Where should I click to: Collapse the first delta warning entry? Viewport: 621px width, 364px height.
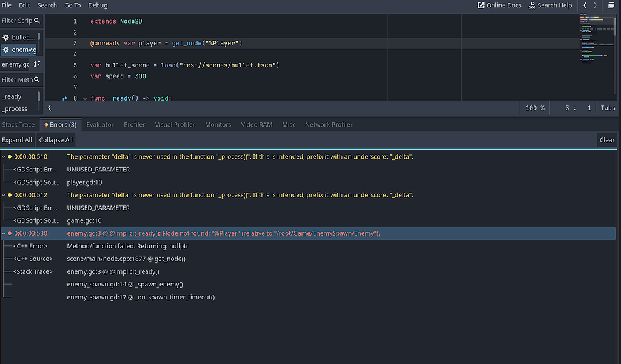4,156
